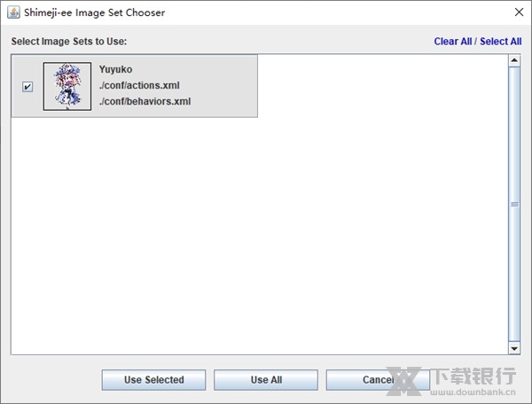Click the scrollbar down arrow

[514, 348]
